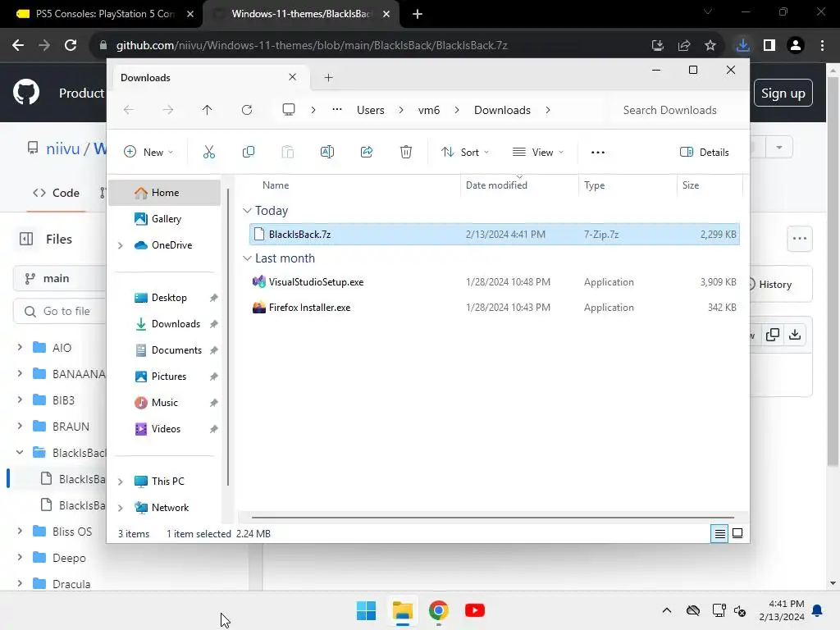Collapse the Today group
Screen dimensions: 840x630
247,211
